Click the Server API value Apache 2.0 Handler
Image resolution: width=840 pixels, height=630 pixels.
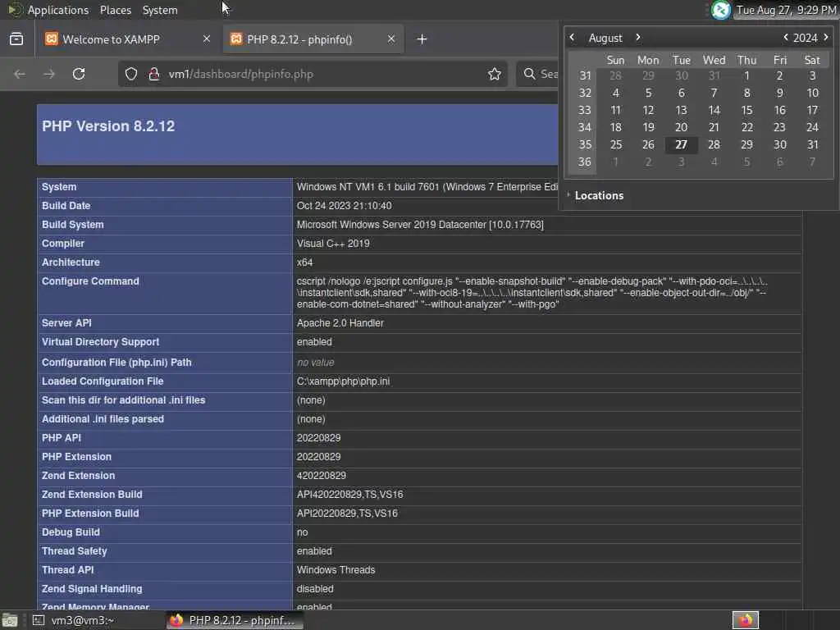(x=340, y=323)
